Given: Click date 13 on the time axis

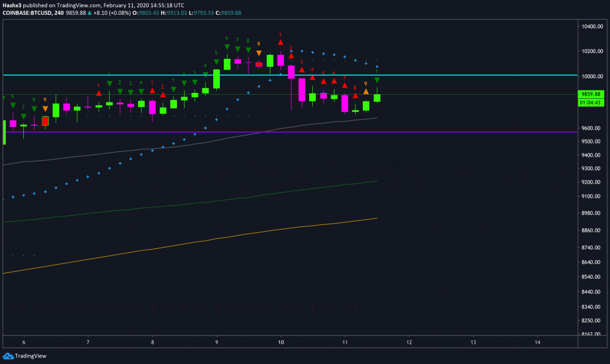Looking at the screenshot, I should [x=474, y=342].
